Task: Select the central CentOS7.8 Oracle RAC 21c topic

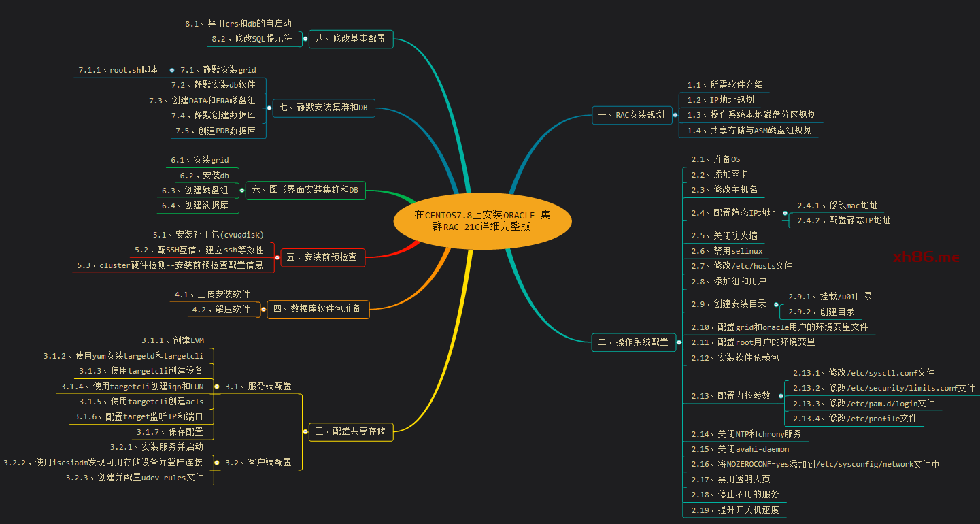Action: click(482, 220)
